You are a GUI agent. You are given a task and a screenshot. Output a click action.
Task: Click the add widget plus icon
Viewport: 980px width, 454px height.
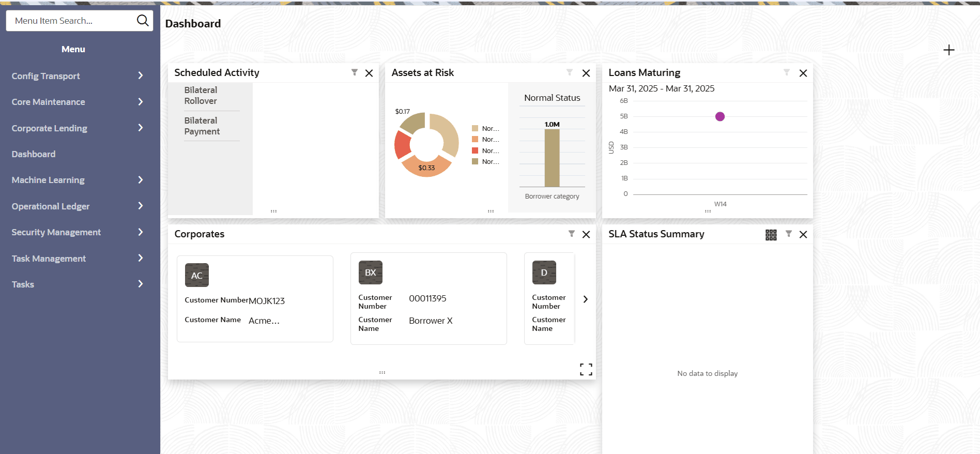point(948,50)
